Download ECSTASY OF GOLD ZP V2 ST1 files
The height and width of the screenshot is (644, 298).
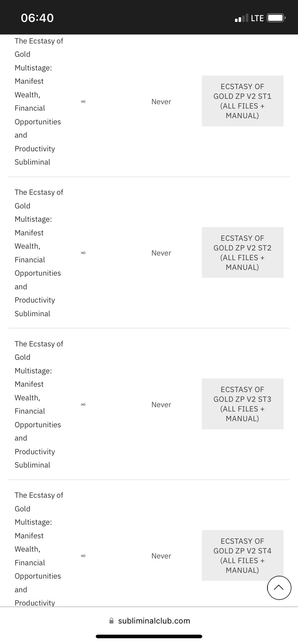(x=243, y=101)
